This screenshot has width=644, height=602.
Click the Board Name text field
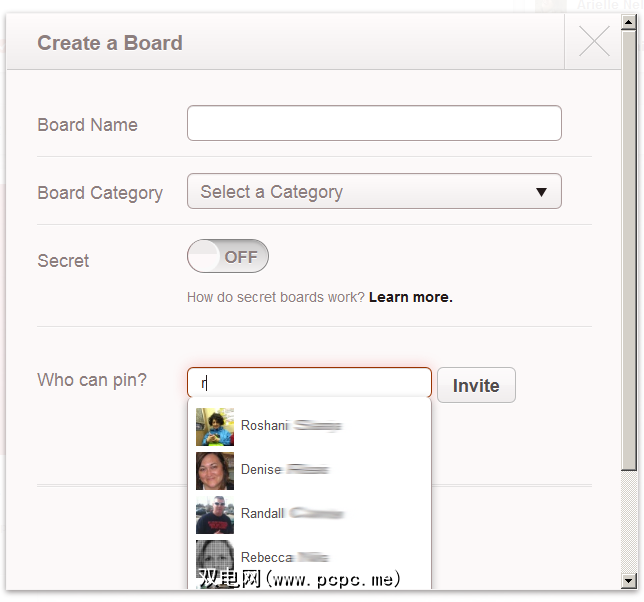(x=374, y=124)
